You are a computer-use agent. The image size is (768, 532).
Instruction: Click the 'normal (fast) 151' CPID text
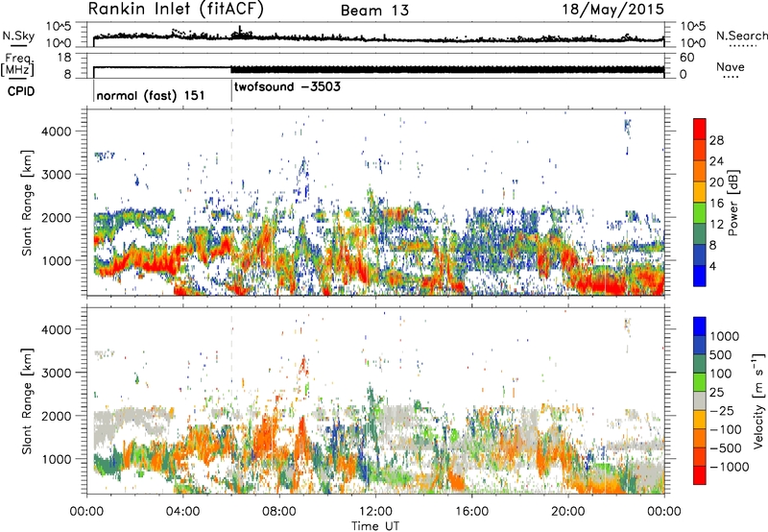click(x=151, y=95)
